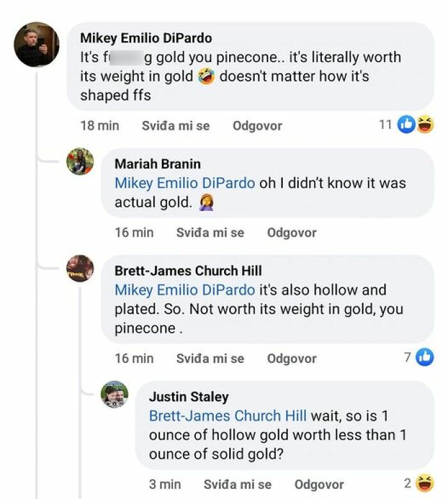Open Justin Staley's profile avatar

pos(115,394)
